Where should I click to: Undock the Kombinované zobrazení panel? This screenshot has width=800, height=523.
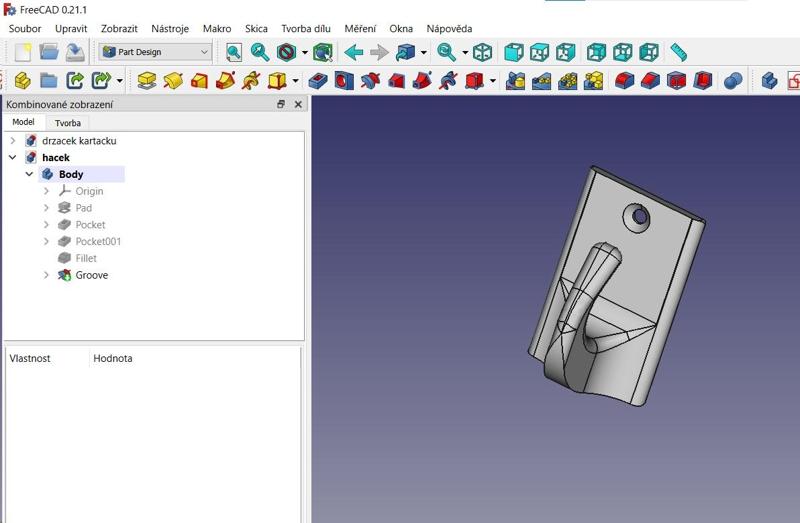point(281,104)
